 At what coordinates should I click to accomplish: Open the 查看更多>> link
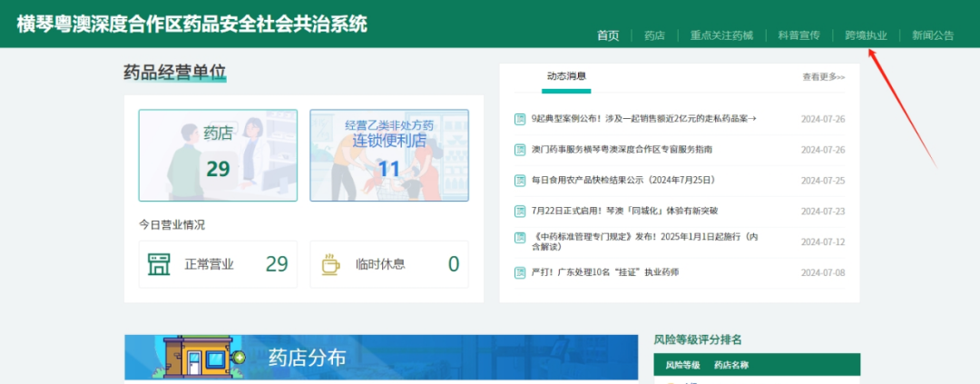[x=824, y=77]
